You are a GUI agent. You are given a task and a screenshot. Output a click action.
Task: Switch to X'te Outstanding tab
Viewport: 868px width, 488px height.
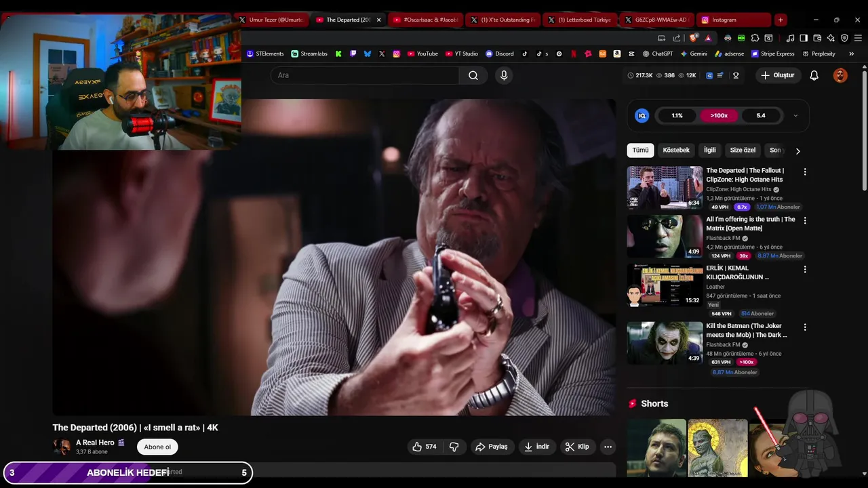pyautogui.click(x=502, y=20)
